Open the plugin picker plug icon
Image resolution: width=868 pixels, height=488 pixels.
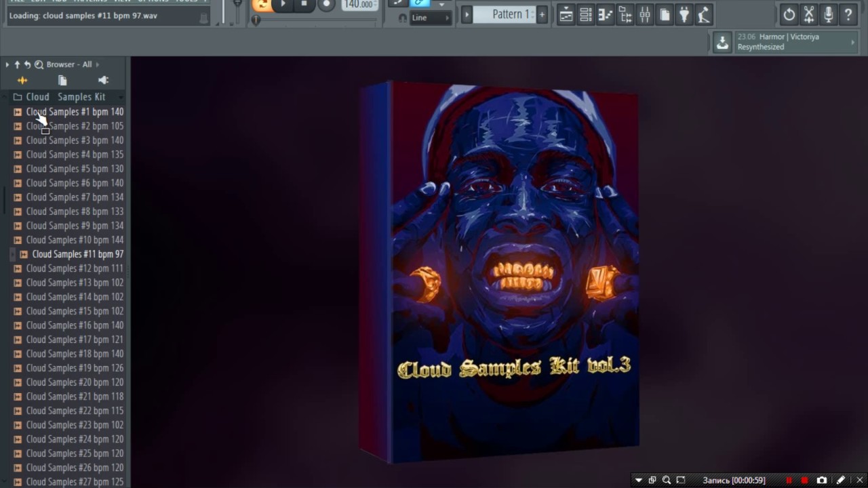point(685,14)
